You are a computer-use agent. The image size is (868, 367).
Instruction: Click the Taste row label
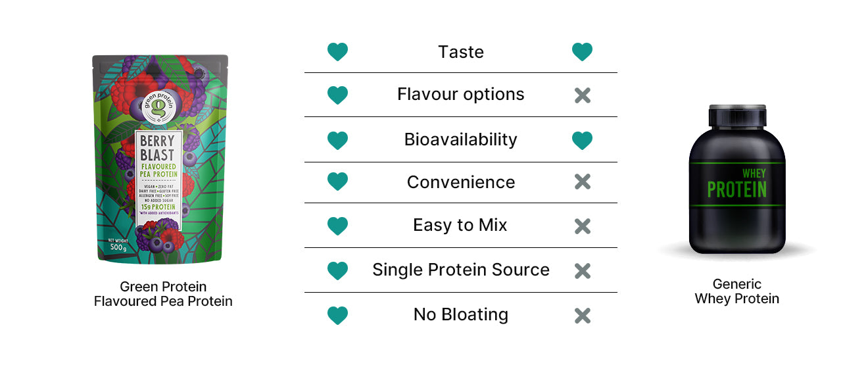tap(460, 52)
